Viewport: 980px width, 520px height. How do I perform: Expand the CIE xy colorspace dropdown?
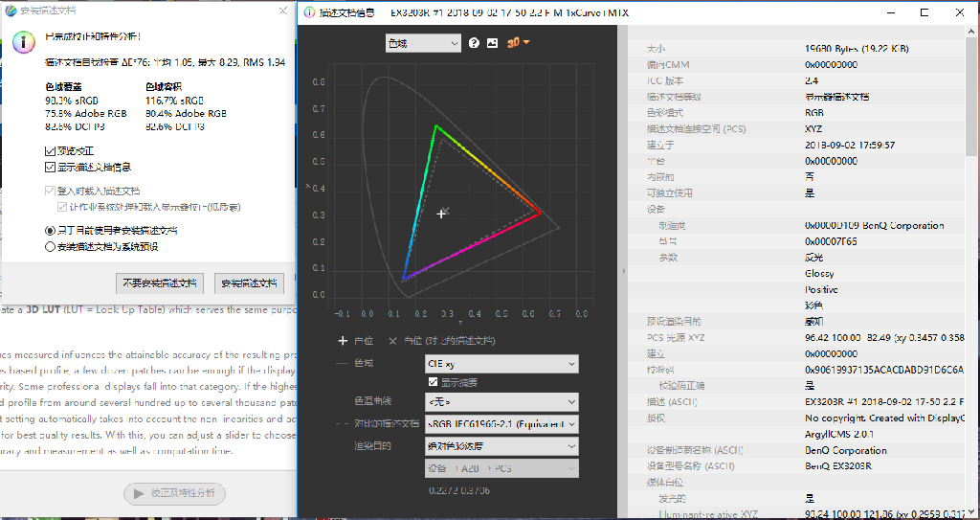(501, 364)
